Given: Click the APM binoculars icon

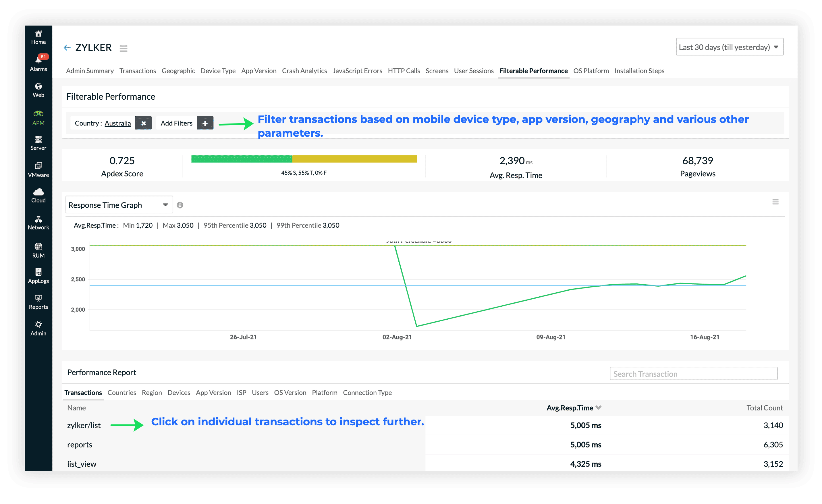Looking at the screenshot, I should pyautogui.click(x=38, y=114).
